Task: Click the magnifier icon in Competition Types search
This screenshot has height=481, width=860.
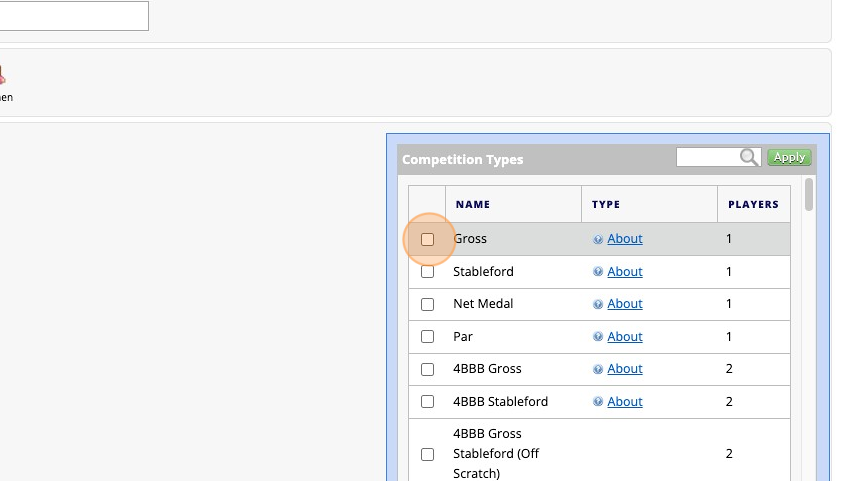Action: (x=749, y=157)
